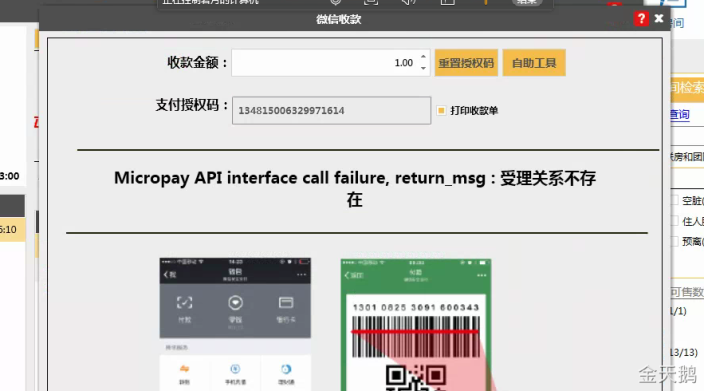Toggle the 打印收款单 checkbox
The height and width of the screenshot is (391, 704).
tap(441, 110)
